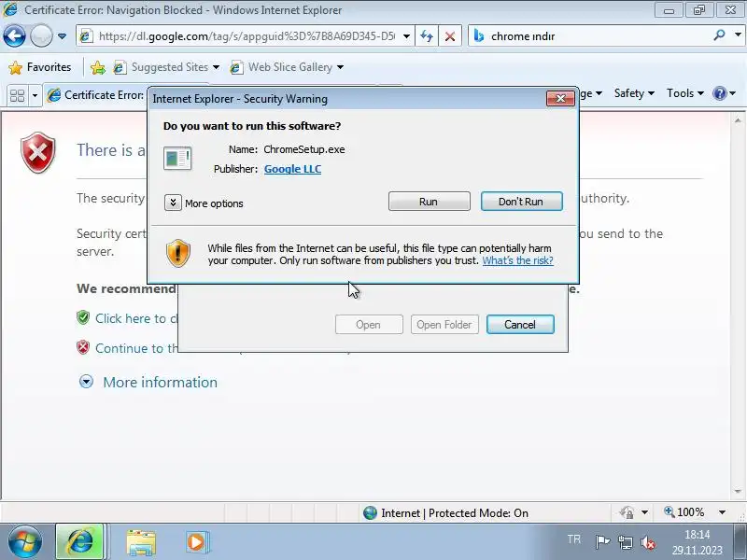Click the yellow warning shield icon
Screen dimensions: 747x560
178,253
